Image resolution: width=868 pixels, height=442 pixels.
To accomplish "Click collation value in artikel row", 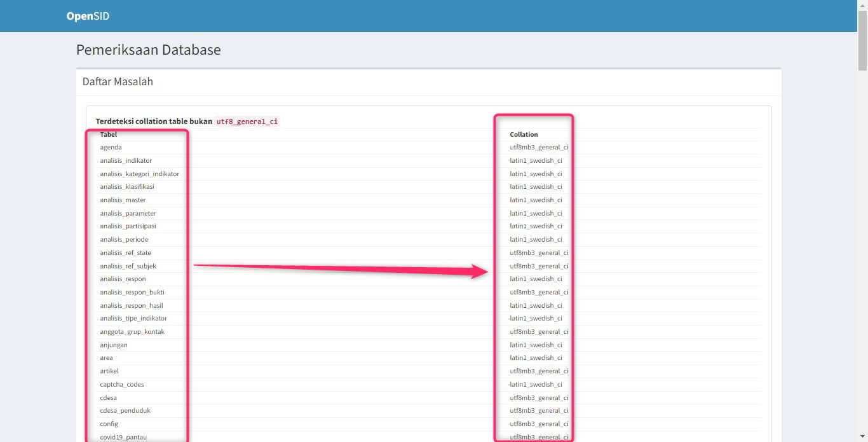I will (539, 371).
